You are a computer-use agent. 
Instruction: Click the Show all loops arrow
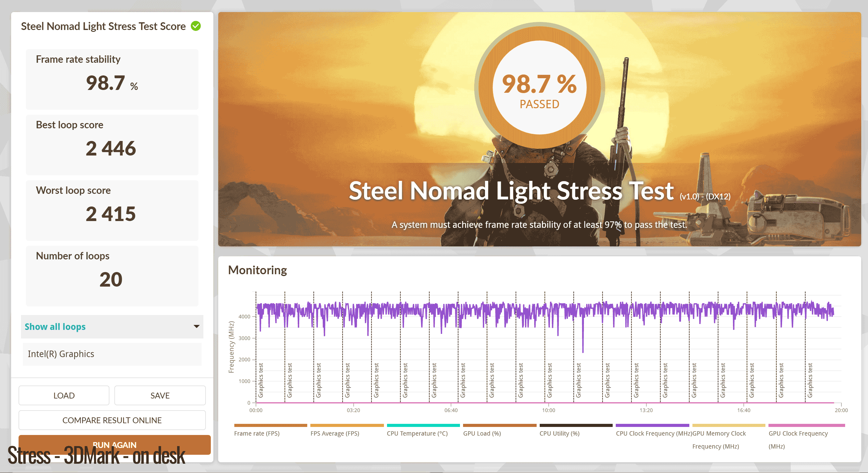click(197, 326)
